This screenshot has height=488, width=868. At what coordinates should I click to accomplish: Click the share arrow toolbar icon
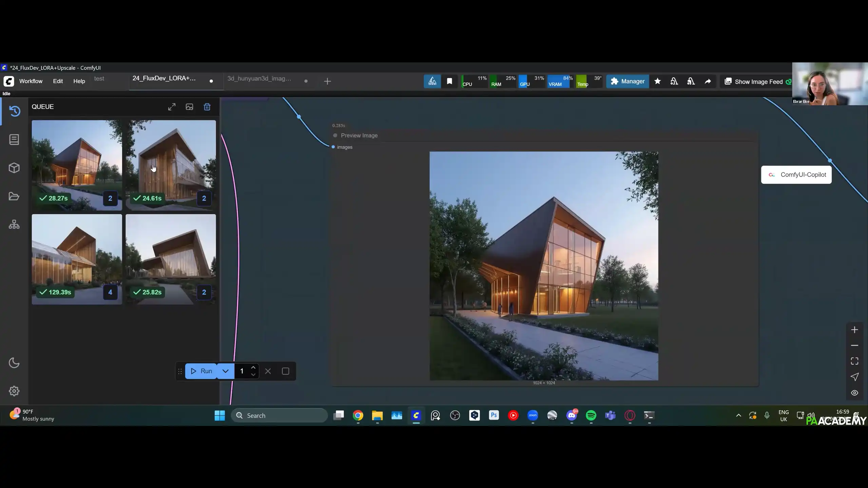(708, 81)
